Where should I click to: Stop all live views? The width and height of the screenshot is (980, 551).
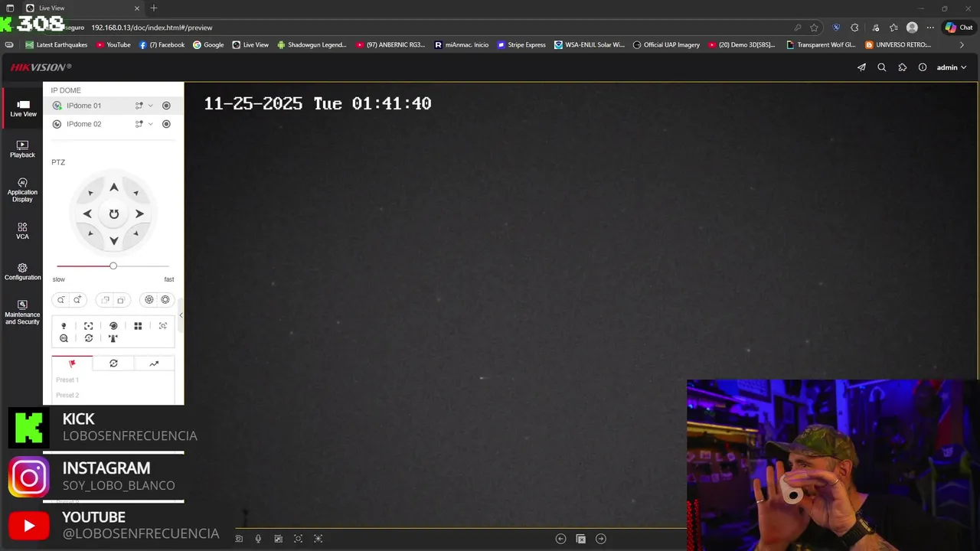580,539
